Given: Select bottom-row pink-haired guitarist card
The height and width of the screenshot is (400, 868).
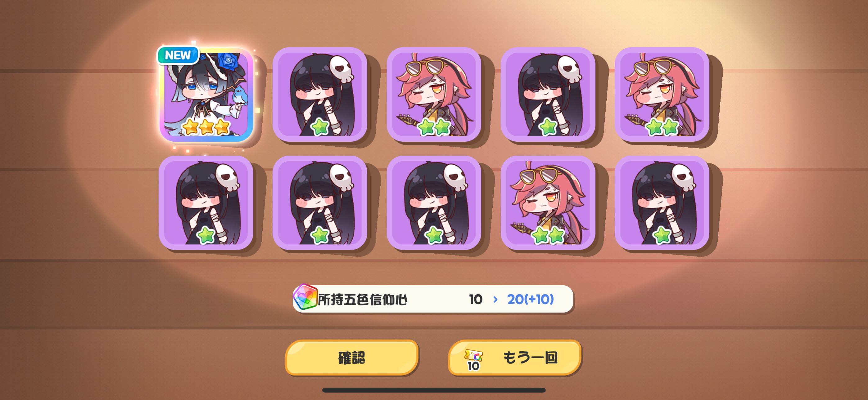Looking at the screenshot, I should pos(548,203).
